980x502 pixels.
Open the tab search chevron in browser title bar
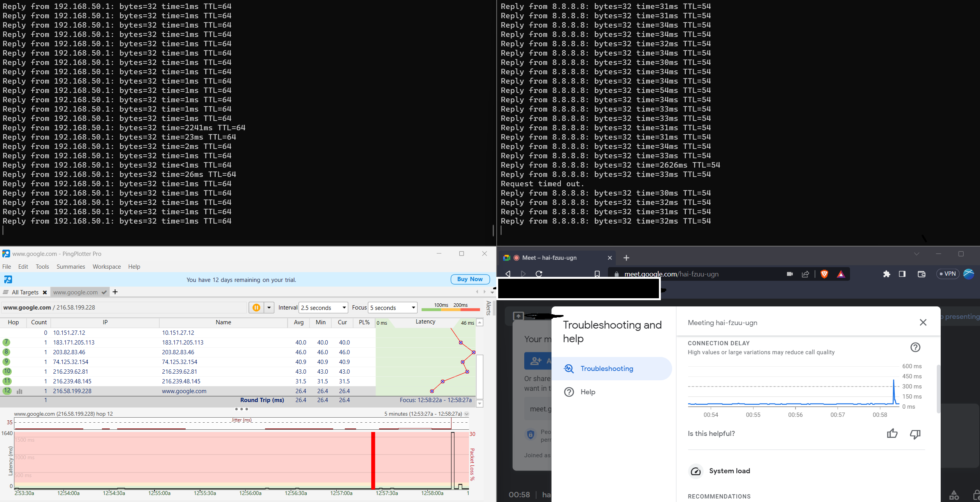tap(917, 254)
